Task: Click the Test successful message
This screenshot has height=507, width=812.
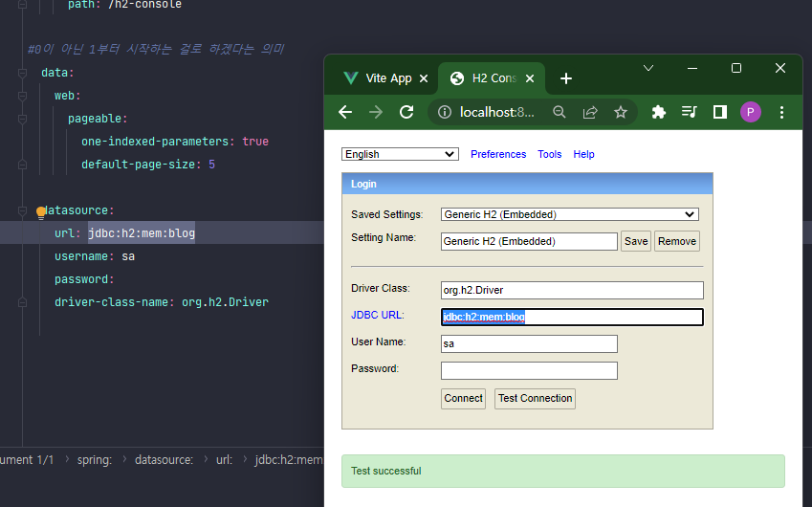Action: click(x=563, y=471)
